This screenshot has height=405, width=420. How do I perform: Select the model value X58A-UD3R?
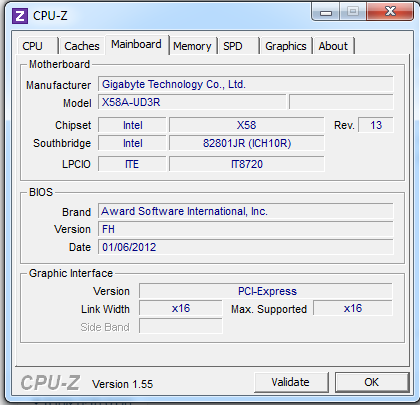[x=192, y=102]
